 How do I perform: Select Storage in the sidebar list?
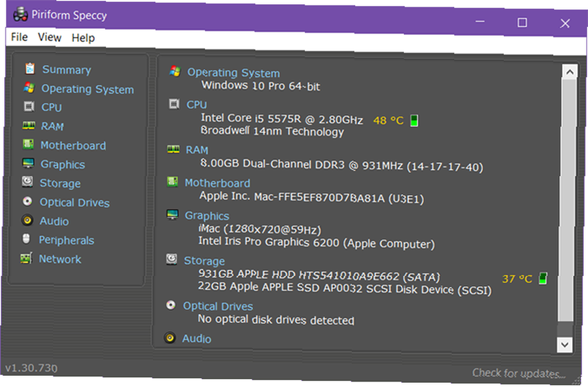click(x=60, y=184)
